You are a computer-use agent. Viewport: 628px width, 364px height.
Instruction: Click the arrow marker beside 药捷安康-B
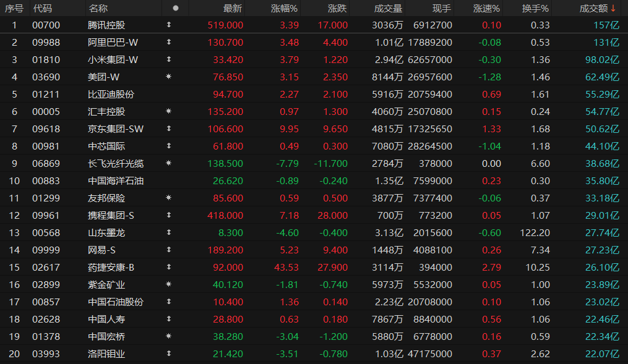pos(169,268)
